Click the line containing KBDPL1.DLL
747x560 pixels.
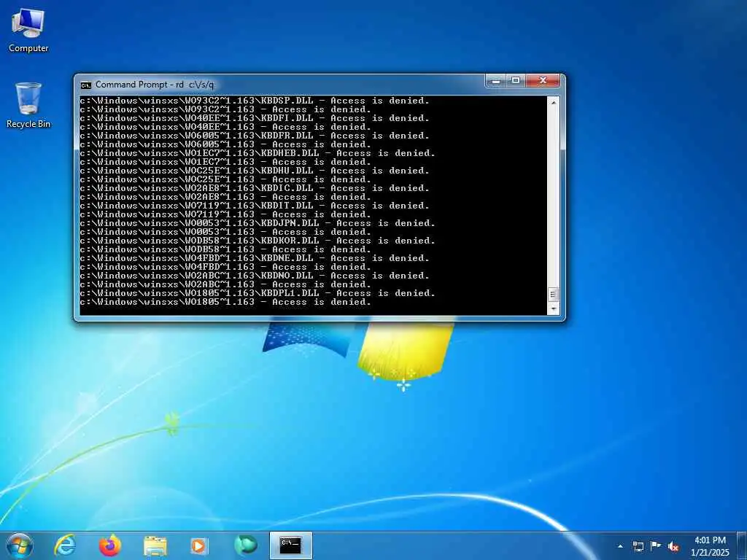258,293
